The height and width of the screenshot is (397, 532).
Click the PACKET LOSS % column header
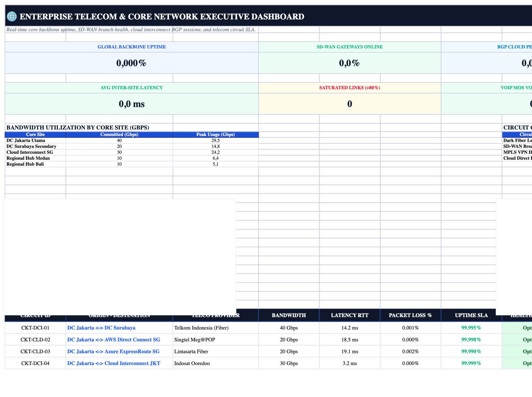[410, 315]
